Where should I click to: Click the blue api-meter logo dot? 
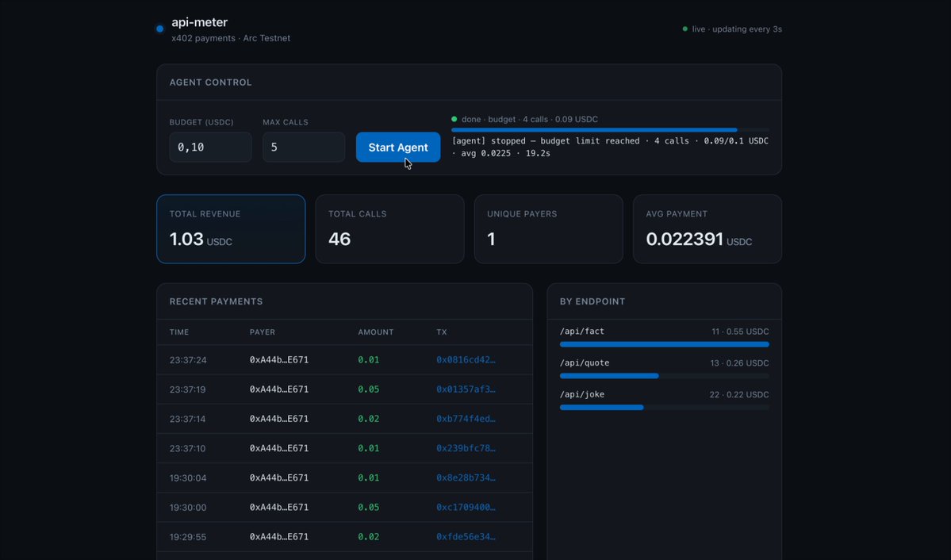click(x=159, y=29)
